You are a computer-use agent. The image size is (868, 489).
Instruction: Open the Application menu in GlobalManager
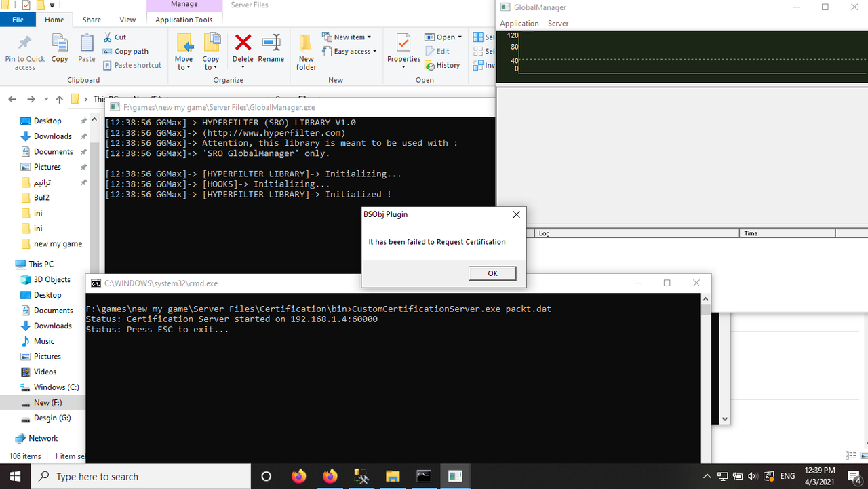pyautogui.click(x=519, y=23)
